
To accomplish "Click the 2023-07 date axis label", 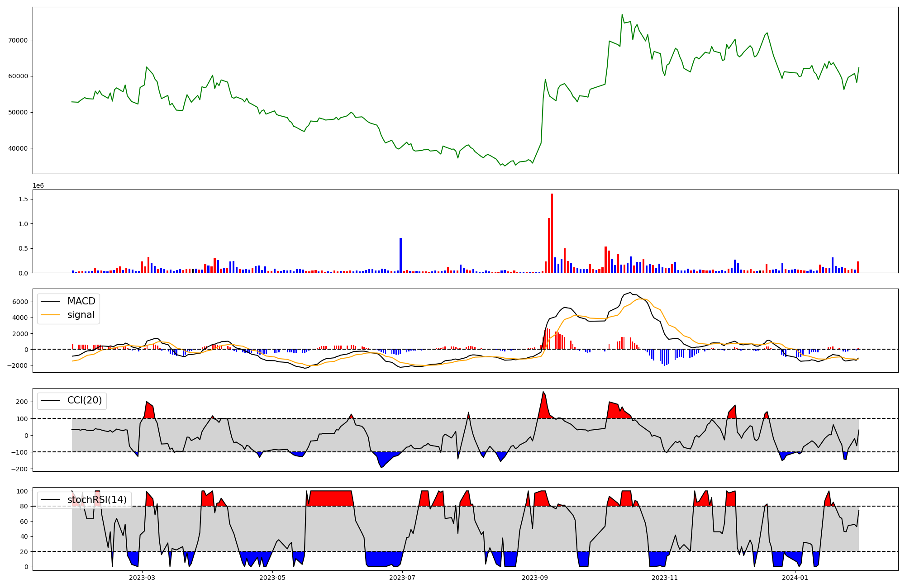I will pyautogui.click(x=402, y=578).
